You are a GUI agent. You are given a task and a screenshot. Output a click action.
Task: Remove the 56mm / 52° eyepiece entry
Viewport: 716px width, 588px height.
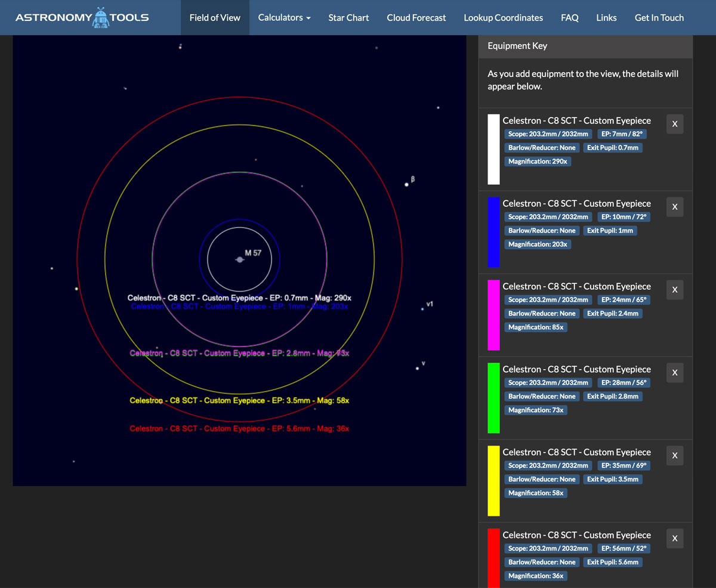pos(675,539)
